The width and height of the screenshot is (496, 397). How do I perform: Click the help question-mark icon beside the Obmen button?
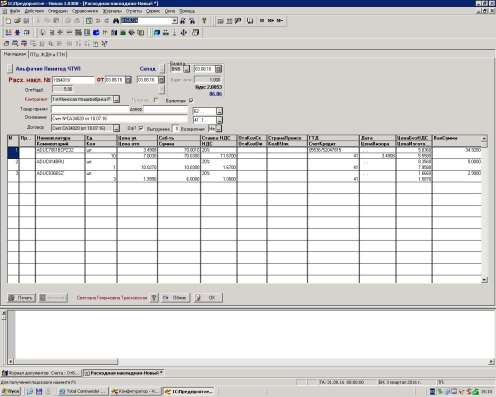154,298
